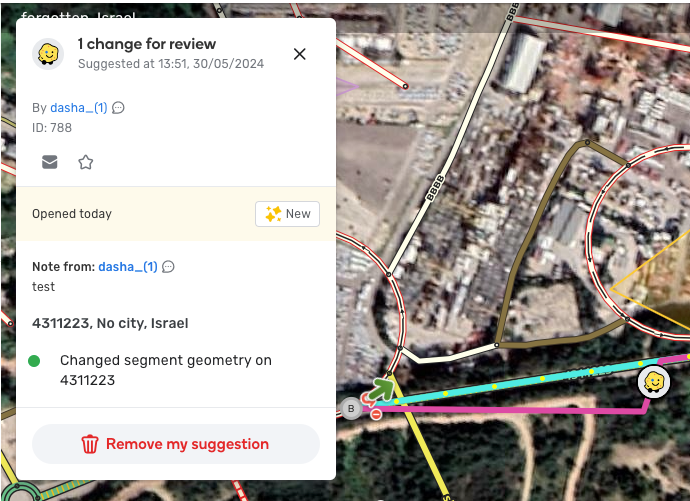690x501 pixels.
Task: Close the change review panel
Action: pyautogui.click(x=300, y=54)
